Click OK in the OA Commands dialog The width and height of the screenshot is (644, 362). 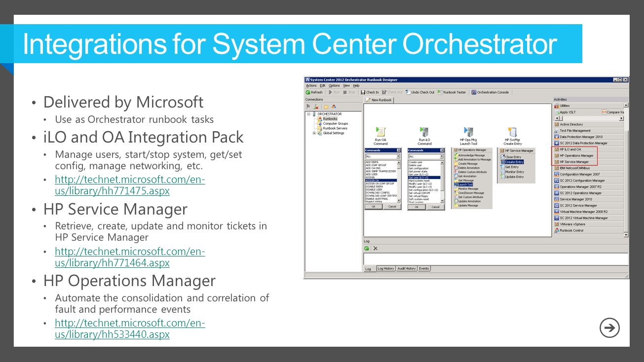coord(373,207)
